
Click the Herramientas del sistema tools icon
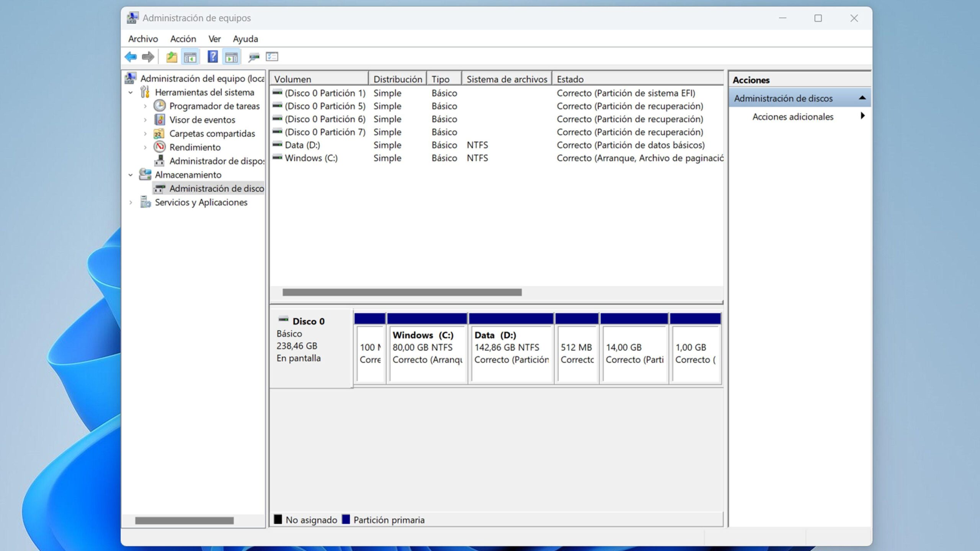(x=145, y=92)
